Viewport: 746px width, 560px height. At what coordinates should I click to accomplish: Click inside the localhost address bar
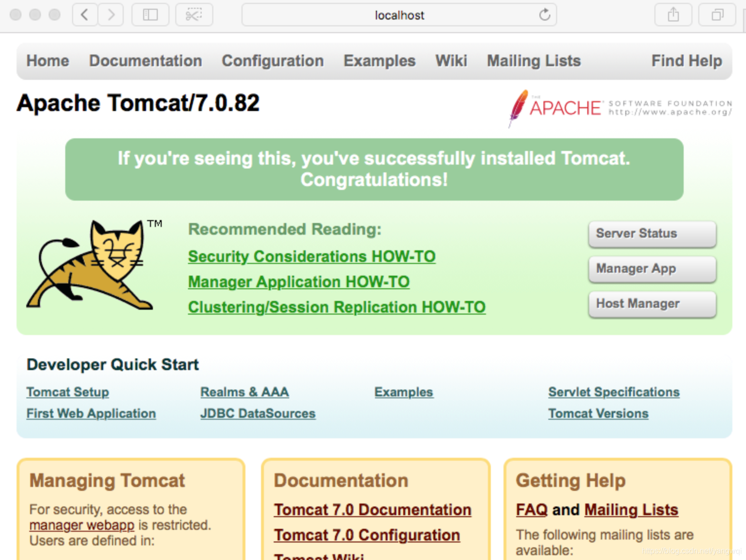pos(399,15)
